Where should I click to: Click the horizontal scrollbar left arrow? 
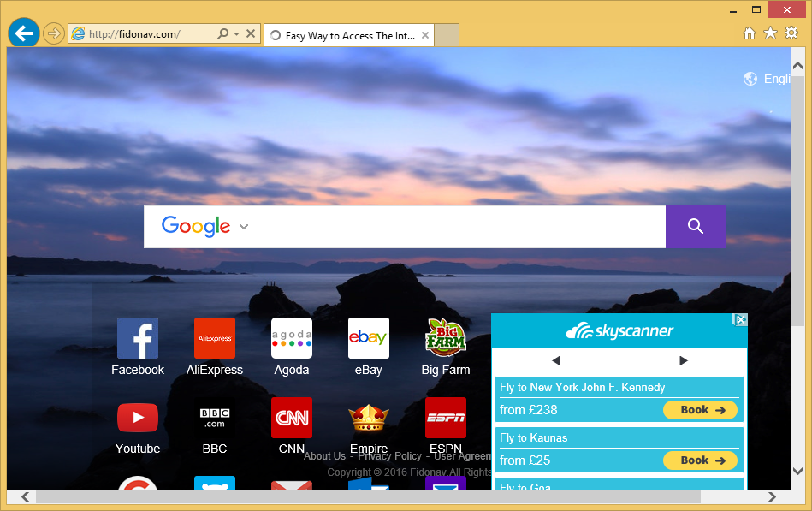click(25, 496)
